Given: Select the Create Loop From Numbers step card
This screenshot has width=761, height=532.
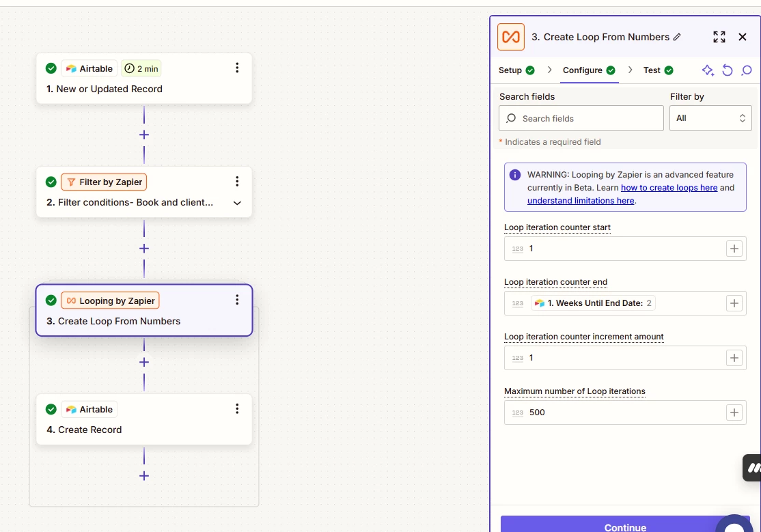Looking at the screenshot, I should click(x=144, y=310).
